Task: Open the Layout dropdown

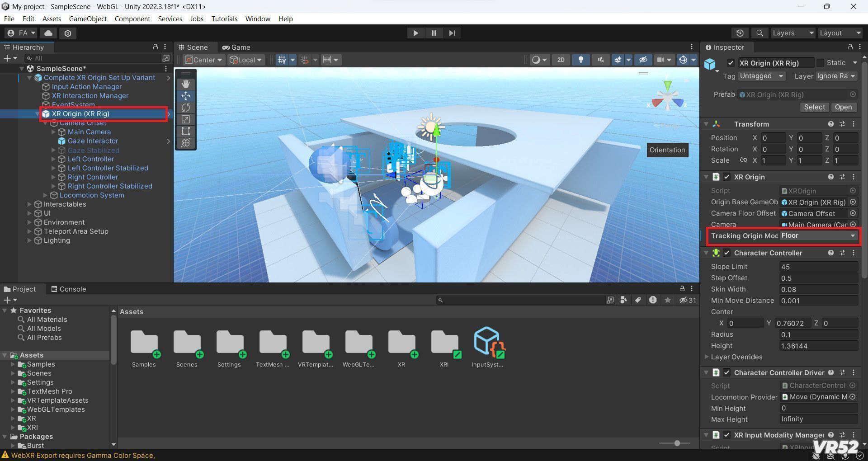Action: pyautogui.click(x=840, y=33)
